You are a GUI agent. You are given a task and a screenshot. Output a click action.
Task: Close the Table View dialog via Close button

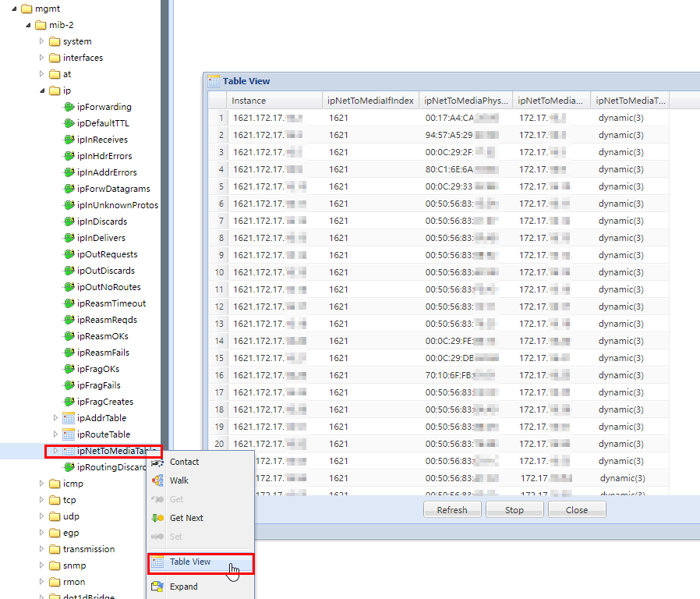click(x=577, y=509)
